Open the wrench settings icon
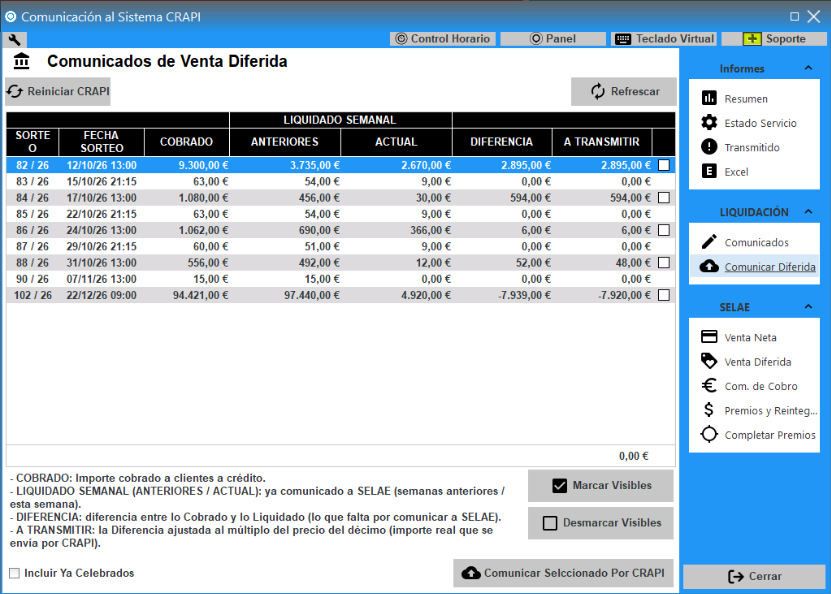Image resolution: width=831 pixels, height=594 pixels. (x=15, y=39)
